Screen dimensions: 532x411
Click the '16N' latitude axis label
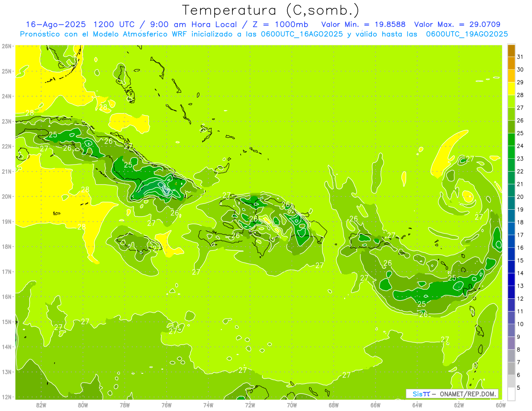click(7, 296)
